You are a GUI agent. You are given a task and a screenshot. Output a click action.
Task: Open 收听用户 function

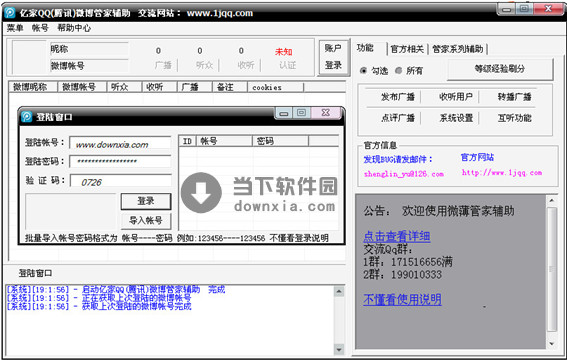tap(456, 97)
